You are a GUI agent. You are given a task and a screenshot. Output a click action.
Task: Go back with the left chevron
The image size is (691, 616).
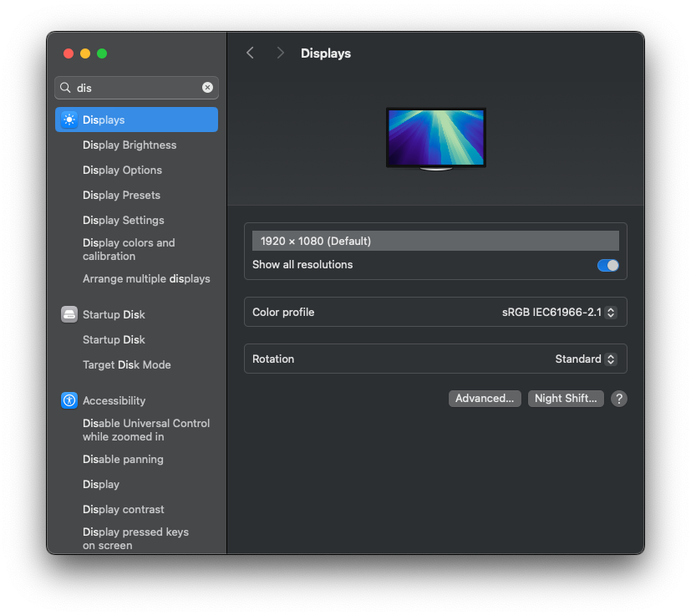point(250,53)
